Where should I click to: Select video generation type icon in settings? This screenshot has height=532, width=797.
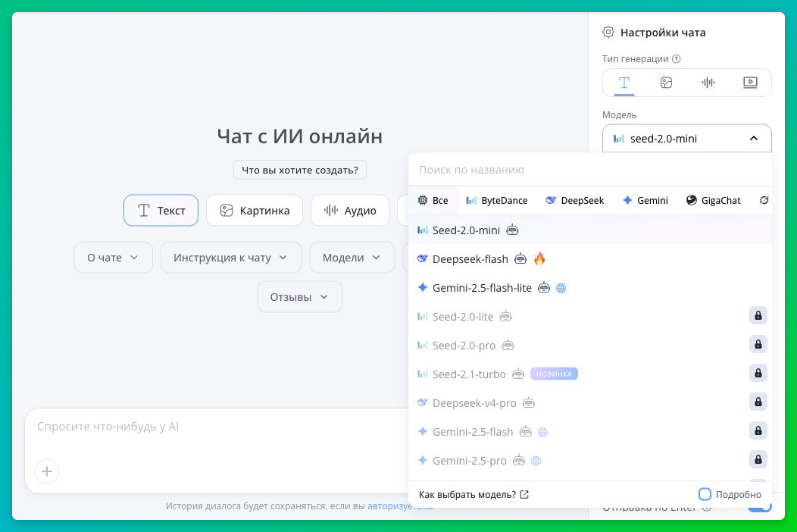[x=750, y=83]
